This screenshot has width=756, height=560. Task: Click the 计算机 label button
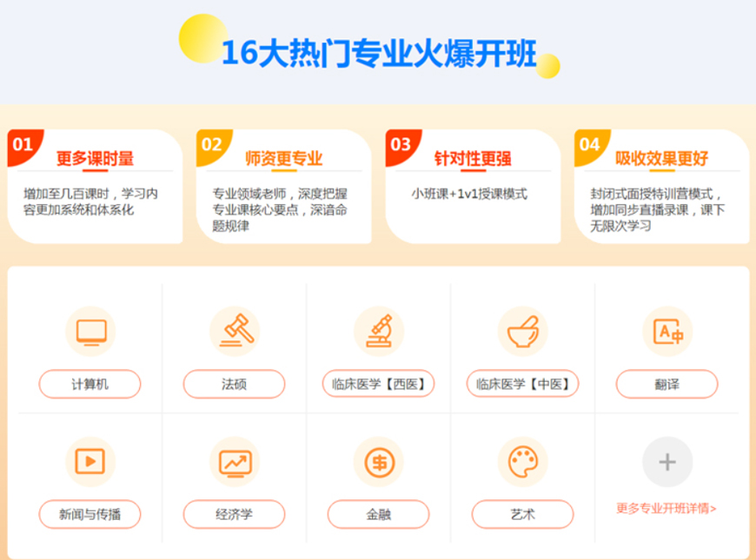(90, 384)
